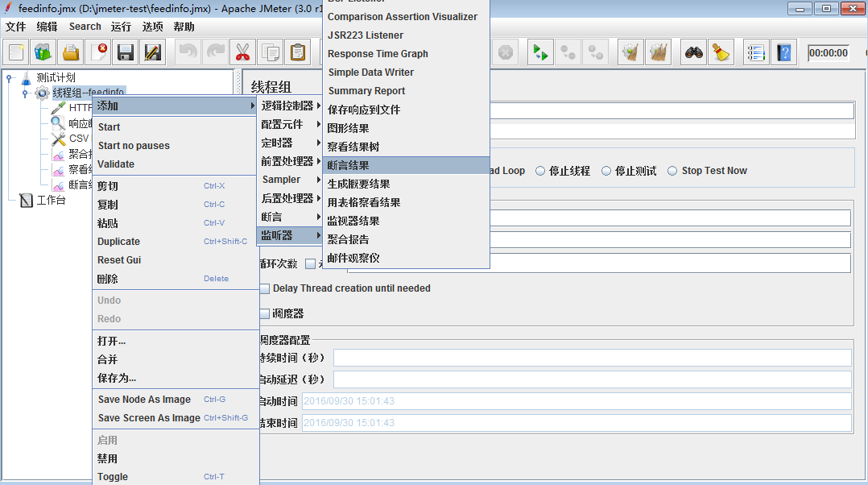Click 禁用 in the context menu
The height and width of the screenshot is (485, 868).
coord(175,458)
